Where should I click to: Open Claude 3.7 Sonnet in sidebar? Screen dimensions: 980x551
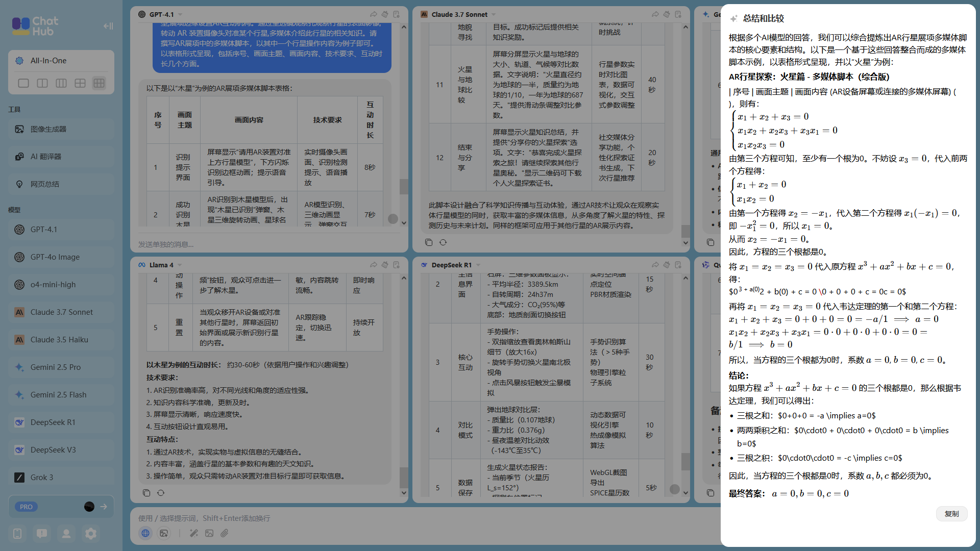(61, 312)
